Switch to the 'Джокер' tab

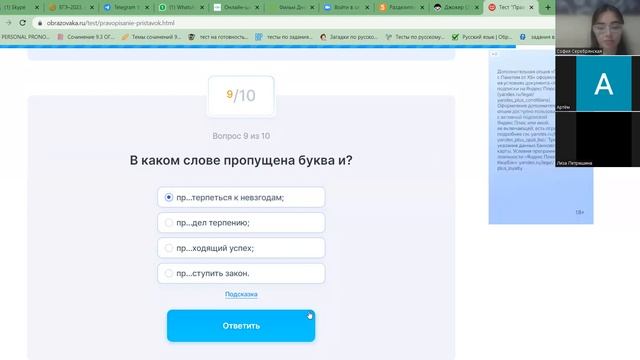point(456,7)
